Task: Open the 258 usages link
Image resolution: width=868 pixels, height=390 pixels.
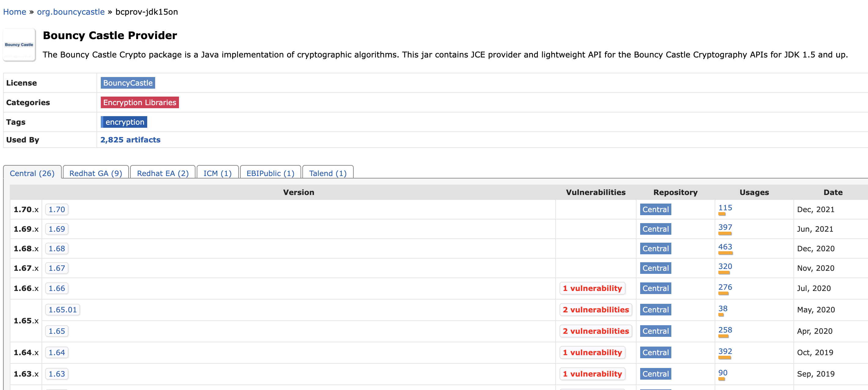Action: (x=725, y=330)
